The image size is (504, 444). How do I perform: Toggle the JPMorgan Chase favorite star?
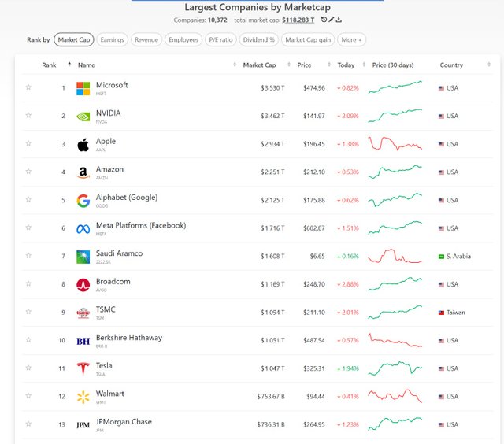click(x=28, y=424)
